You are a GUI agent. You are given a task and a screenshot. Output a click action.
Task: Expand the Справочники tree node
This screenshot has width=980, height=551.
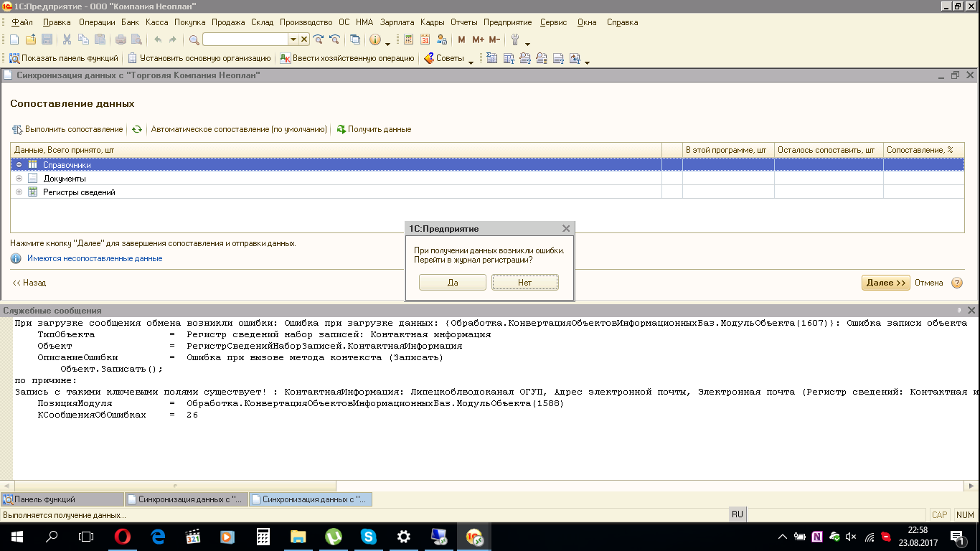click(19, 165)
